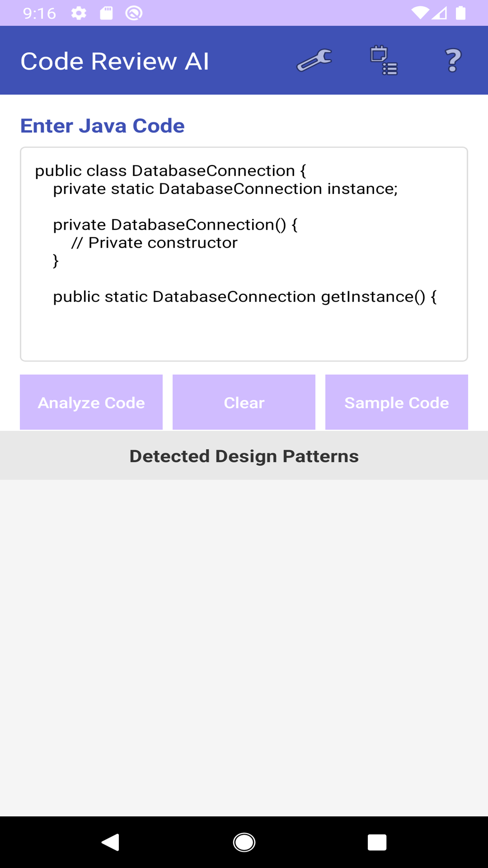Tap the settings gear in status bar

[79, 13]
